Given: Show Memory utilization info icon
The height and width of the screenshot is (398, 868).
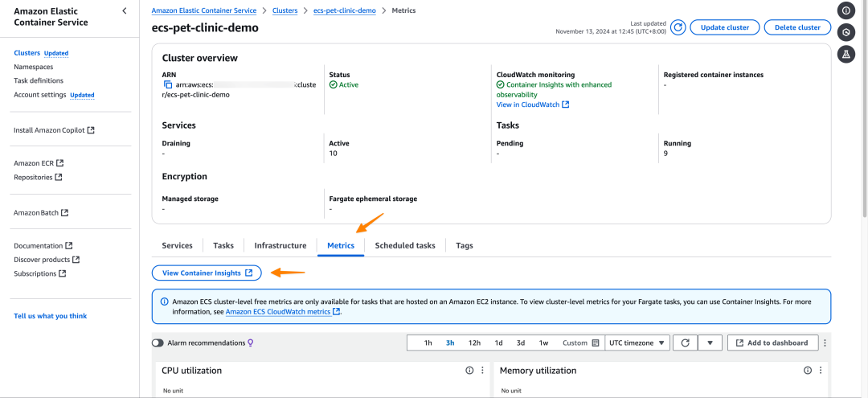Looking at the screenshot, I should click(808, 371).
